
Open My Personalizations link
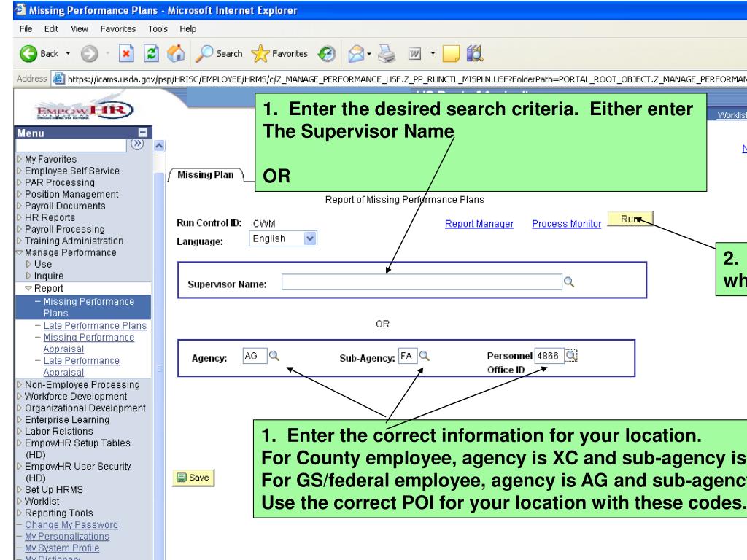pos(66,536)
